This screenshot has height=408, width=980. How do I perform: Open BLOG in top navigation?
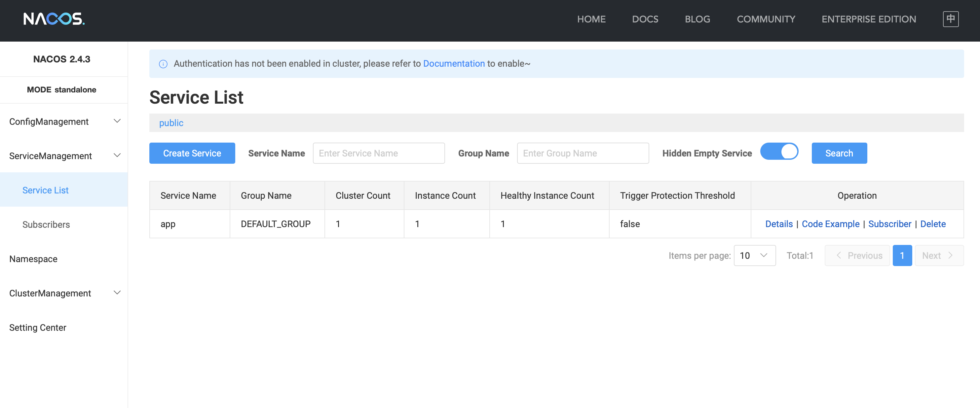pyautogui.click(x=697, y=19)
